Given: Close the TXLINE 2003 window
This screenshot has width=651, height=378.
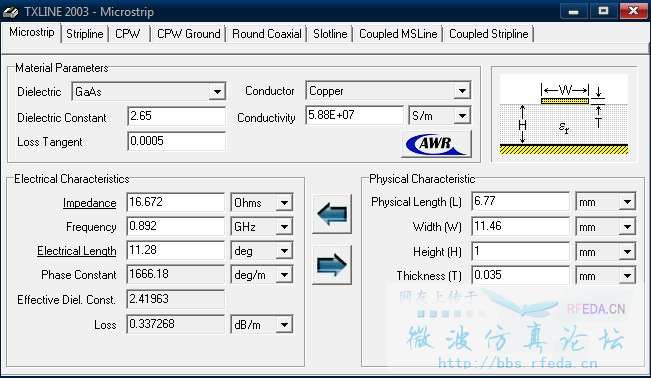Looking at the screenshot, I should [x=633, y=11].
